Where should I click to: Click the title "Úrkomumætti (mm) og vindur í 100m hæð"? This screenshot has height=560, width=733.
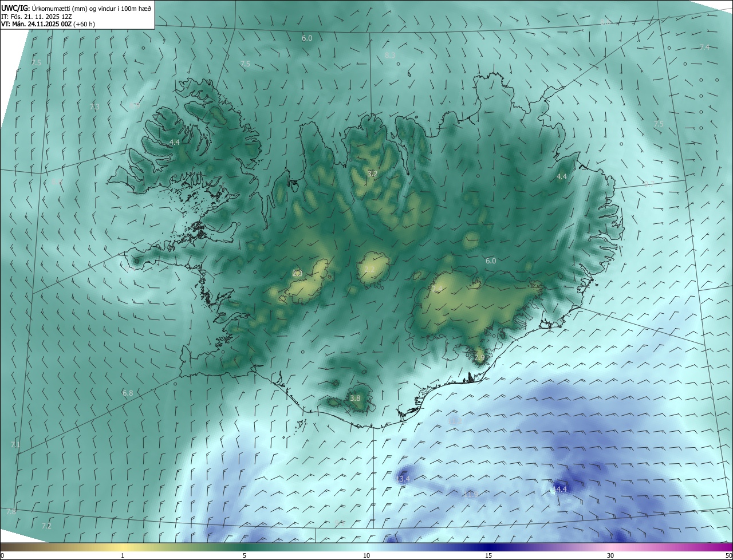pyautogui.click(x=91, y=8)
